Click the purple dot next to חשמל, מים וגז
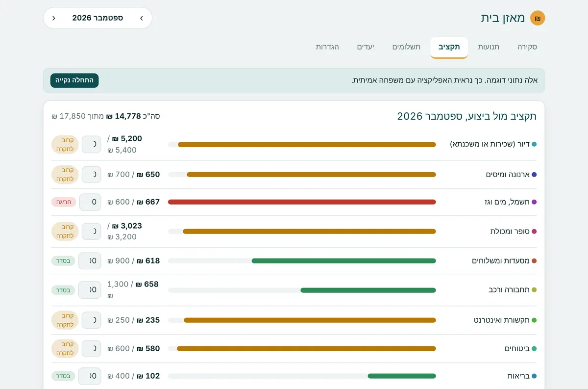Viewport: 588px width, 389px height. 534,202
